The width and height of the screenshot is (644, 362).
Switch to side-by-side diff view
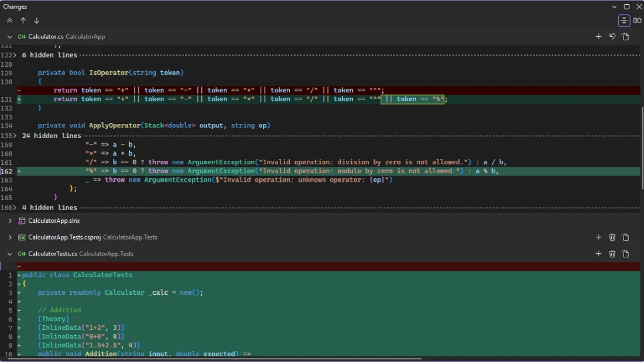pyautogui.click(x=637, y=20)
